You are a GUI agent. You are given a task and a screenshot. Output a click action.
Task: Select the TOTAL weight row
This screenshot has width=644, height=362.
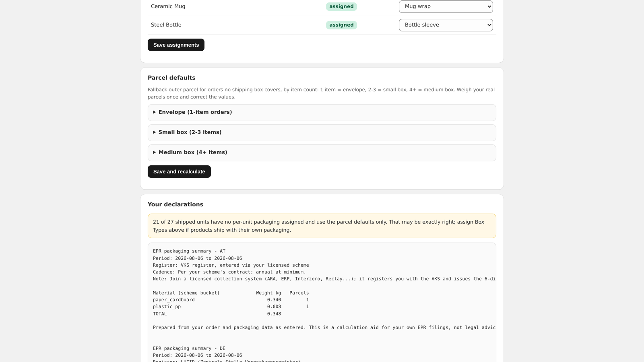pyautogui.click(x=217, y=314)
